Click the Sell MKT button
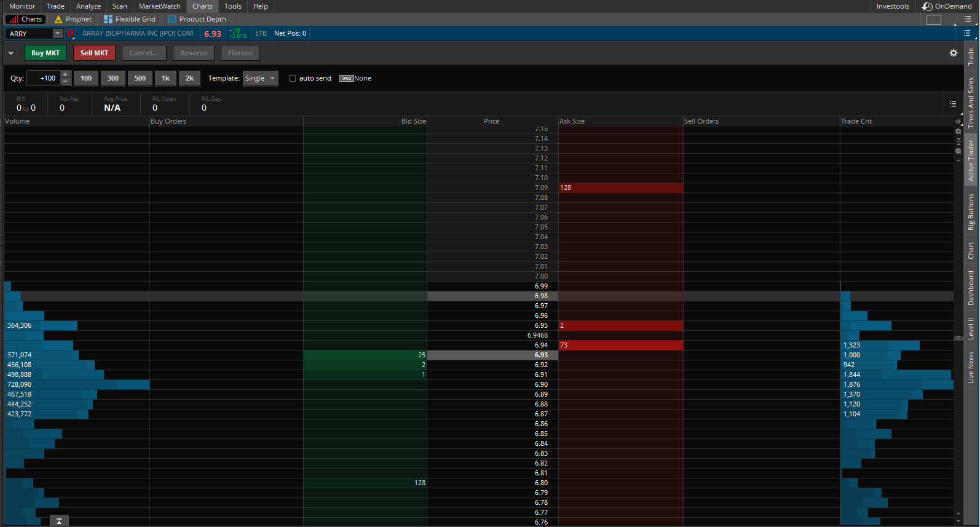This screenshot has height=527, width=980. coord(94,53)
